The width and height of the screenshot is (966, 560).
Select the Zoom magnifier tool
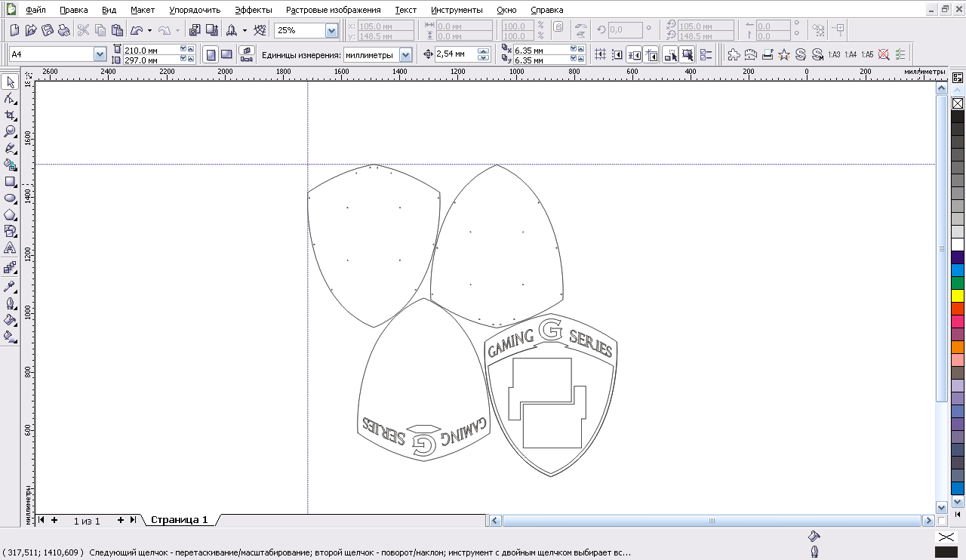[x=11, y=131]
